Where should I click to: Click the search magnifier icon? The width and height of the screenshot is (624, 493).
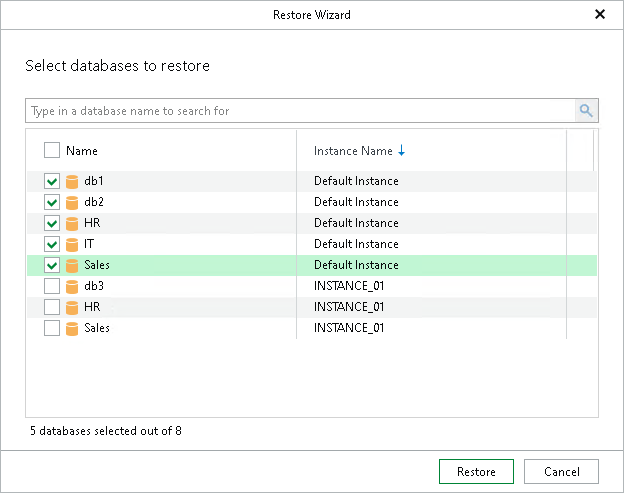586,111
